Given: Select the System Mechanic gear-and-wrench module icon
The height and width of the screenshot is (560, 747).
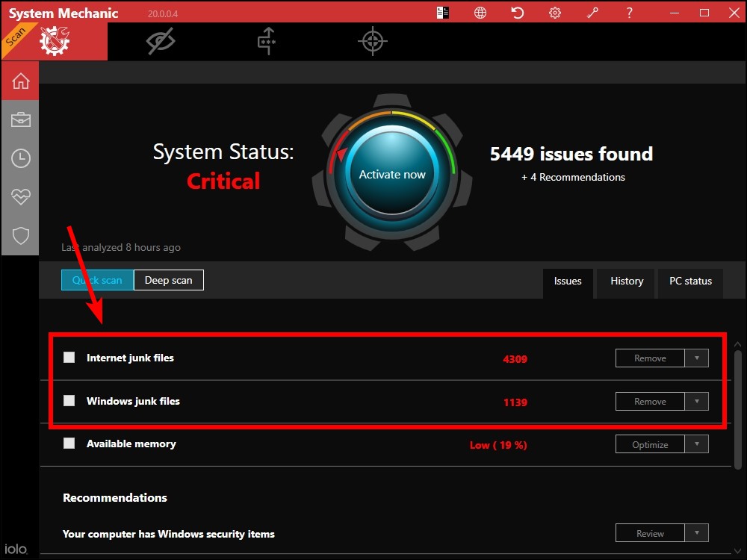Looking at the screenshot, I should coord(55,41).
